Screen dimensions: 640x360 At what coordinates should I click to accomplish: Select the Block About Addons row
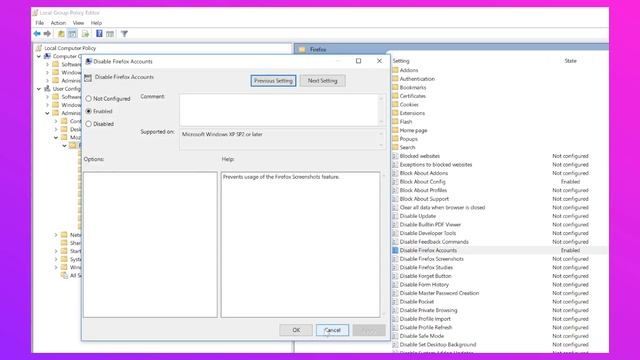coord(499,173)
